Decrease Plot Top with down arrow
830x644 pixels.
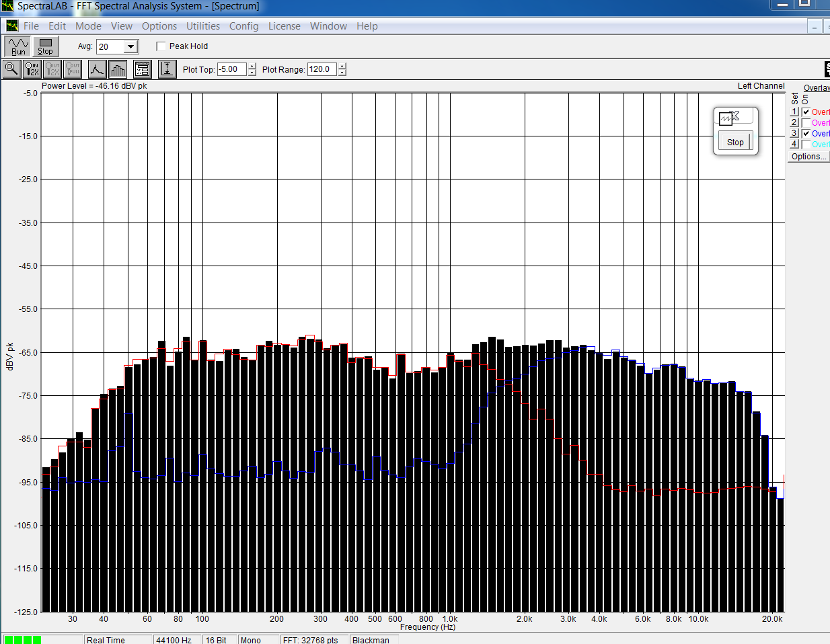(x=252, y=73)
